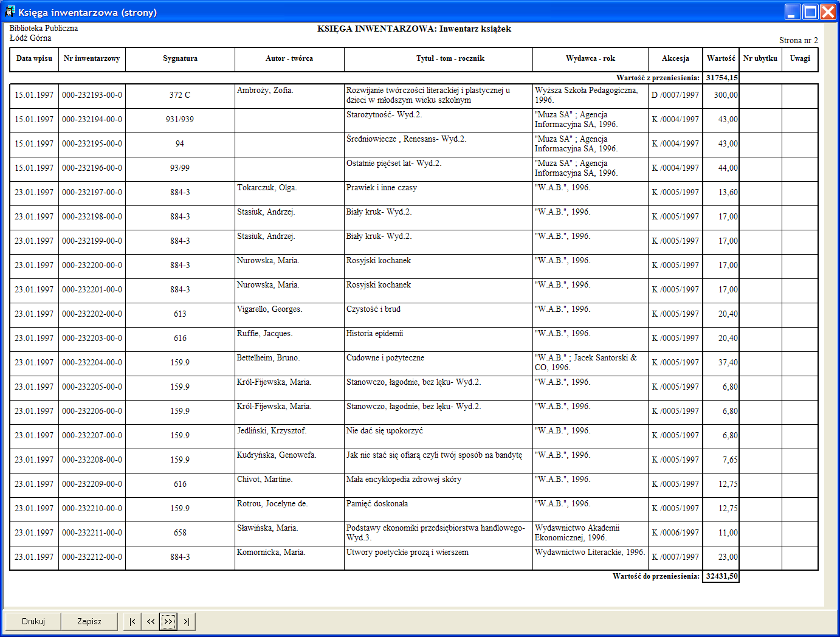Click the 'Wydawca - rok' column header

coord(590,59)
